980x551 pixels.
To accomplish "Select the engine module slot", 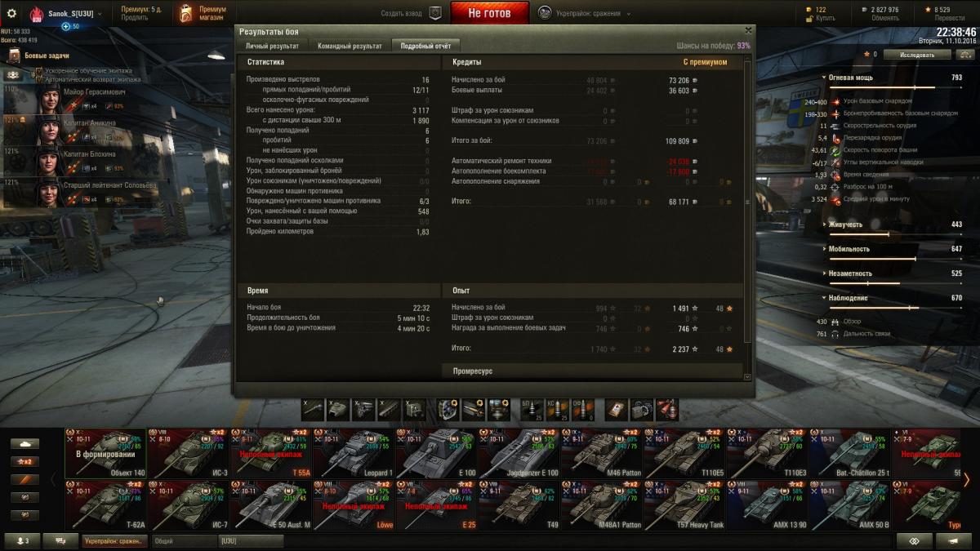I will (x=363, y=409).
